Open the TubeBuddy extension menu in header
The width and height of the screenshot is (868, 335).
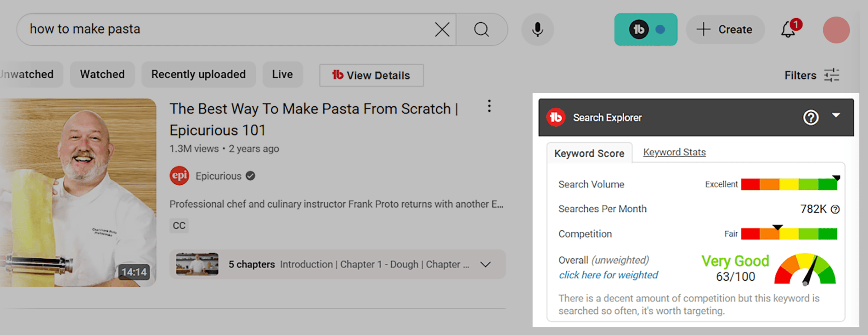coord(646,29)
